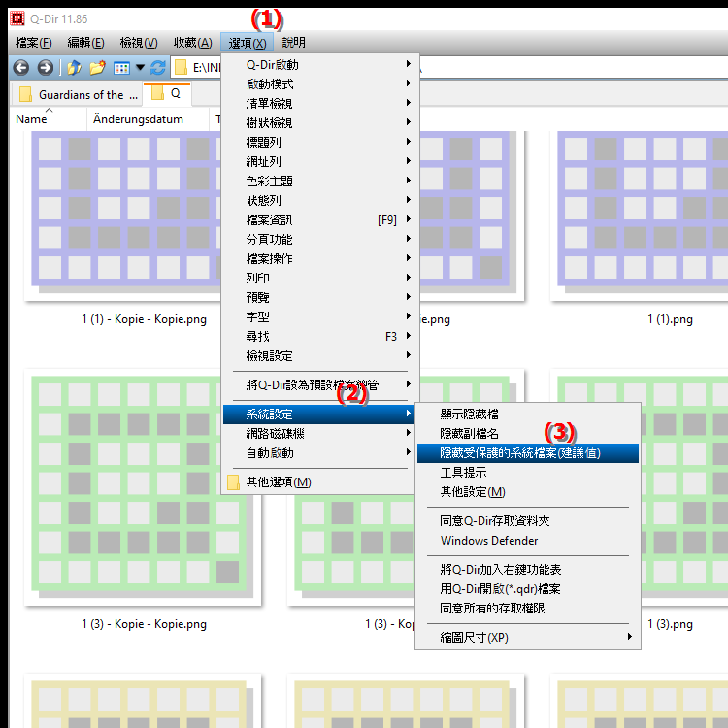Expand the 標題列 submenu
Image resolution: width=728 pixels, height=728 pixels.
(x=320, y=142)
